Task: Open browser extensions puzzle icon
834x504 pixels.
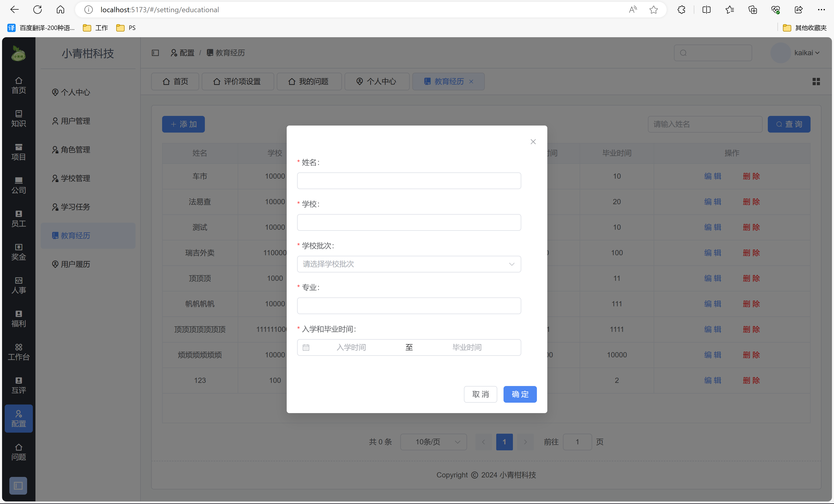Action: (681, 9)
